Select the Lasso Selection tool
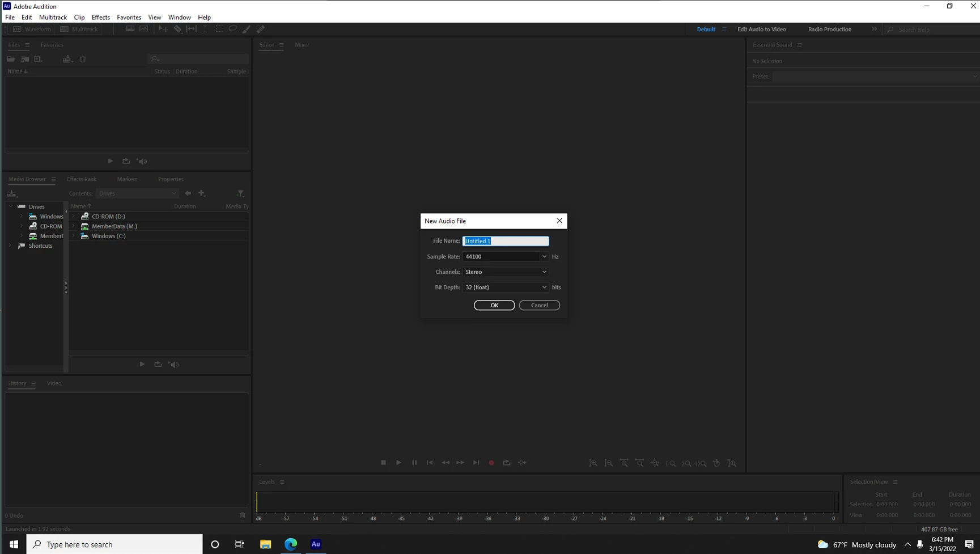The width and height of the screenshot is (980, 554). click(x=233, y=29)
